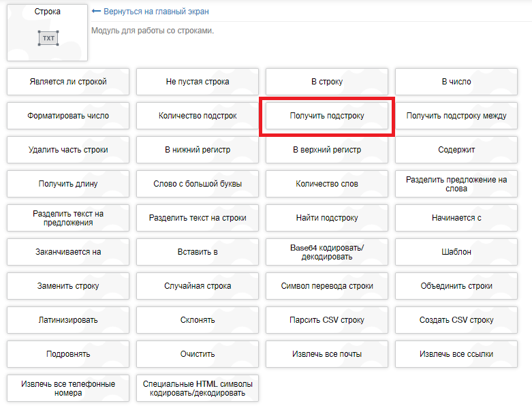Viewport: 532px width, 412px height.
Task: Click Парсить CSV строку button
Action: coord(327,320)
